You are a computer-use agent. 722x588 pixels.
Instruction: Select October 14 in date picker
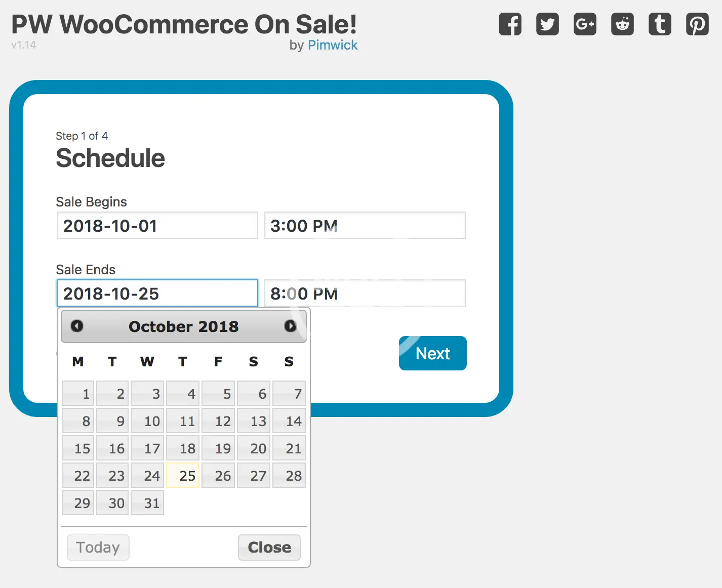289,421
